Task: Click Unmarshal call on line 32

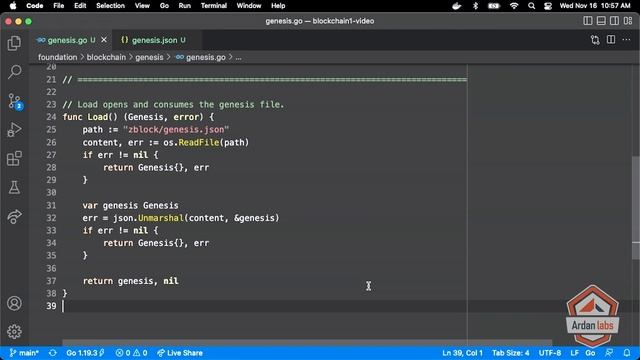Action: [x=161, y=218]
